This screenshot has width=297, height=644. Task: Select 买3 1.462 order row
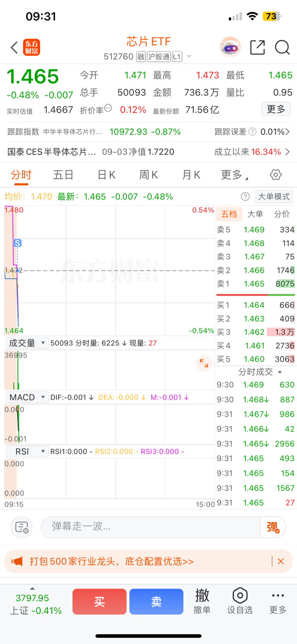(256, 332)
